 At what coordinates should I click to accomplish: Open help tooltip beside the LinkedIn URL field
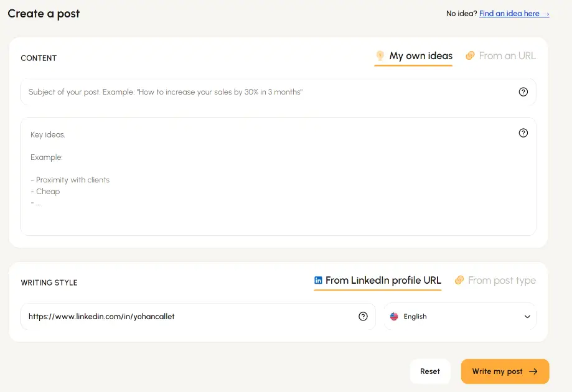(363, 316)
